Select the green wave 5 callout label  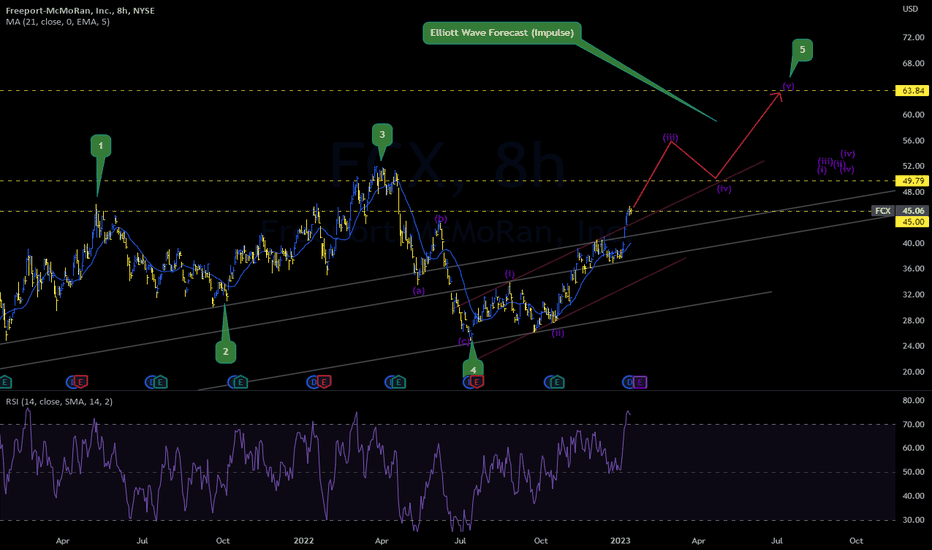pos(802,50)
